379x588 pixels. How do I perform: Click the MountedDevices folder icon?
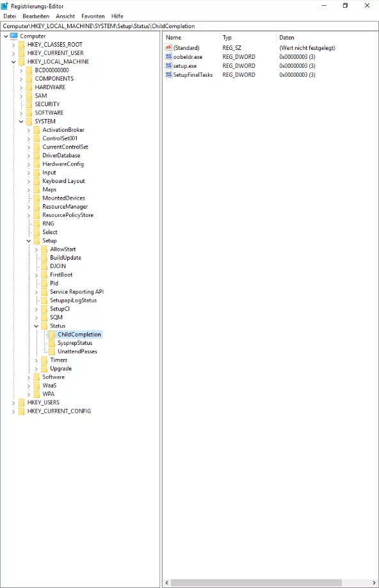[x=36, y=198]
